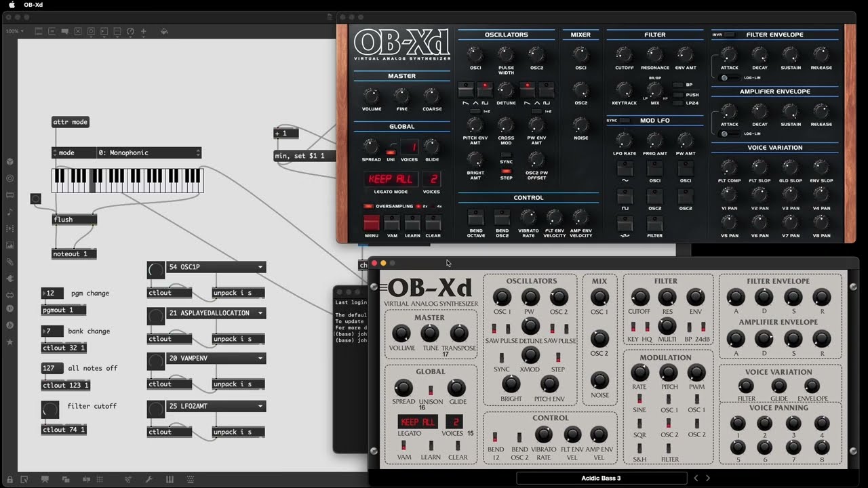Toggle presentation mode icon in Max bottom toolbar
Image resolution: width=868 pixels, height=488 pixels.
tap(45, 479)
